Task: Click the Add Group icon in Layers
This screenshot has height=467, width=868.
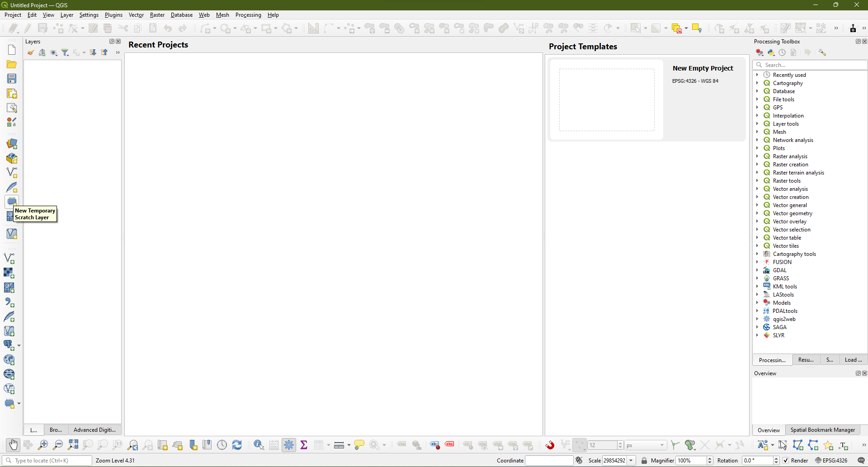Action: point(42,52)
